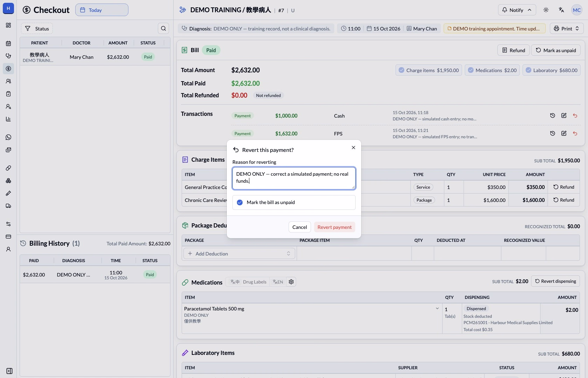This screenshot has width=588, height=378.
Task: Open the WhatsApp sidebar icon
Action: [x=8, y=137]
